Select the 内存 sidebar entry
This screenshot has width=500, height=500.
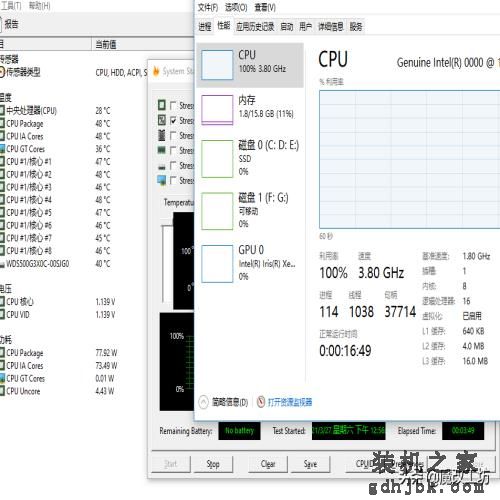[250, 110]
